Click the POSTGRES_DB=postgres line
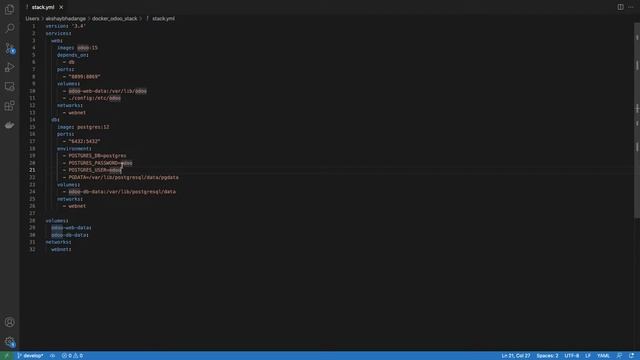 coord(97,156)
